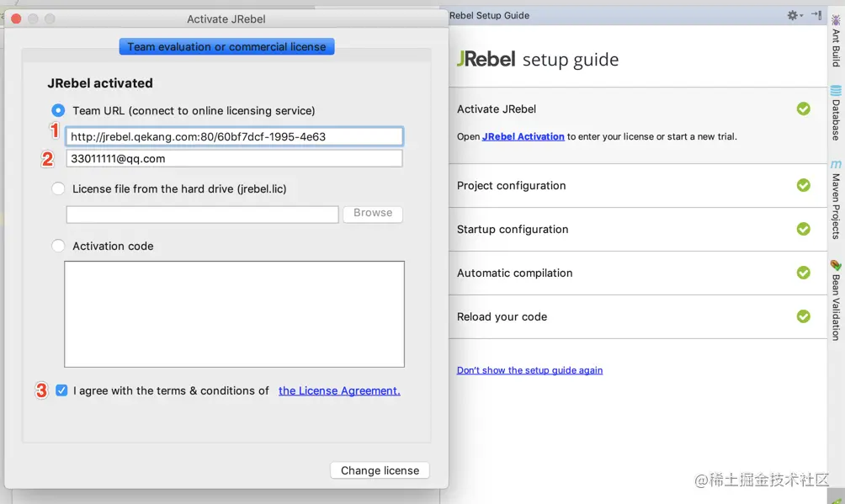The width and height of the screenshot is (845, 504).
Task: Choose the Activation code radio option
Action: [x=58, y=246]
